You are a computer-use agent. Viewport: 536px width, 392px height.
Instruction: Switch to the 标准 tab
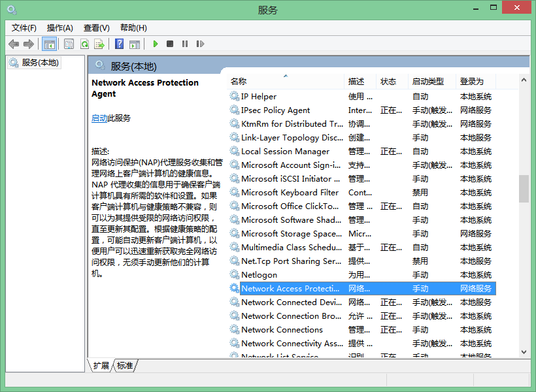[x=125, y=366]
